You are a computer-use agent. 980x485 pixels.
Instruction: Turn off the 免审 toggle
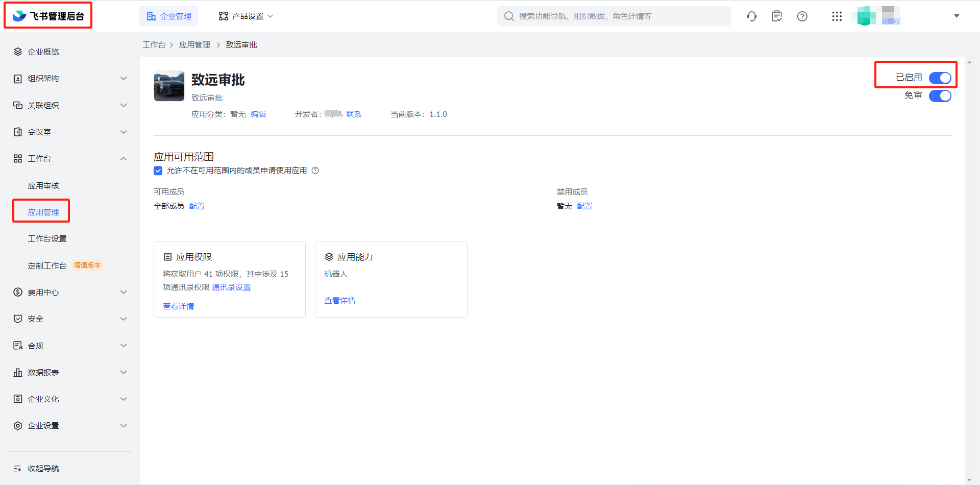coord(940,95)
